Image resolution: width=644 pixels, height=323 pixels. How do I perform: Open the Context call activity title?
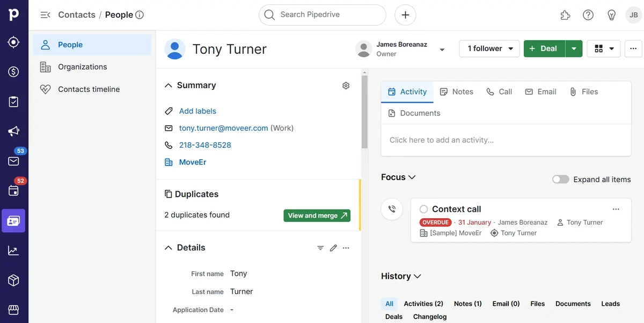pyautogui.click(x=456, y=209)
